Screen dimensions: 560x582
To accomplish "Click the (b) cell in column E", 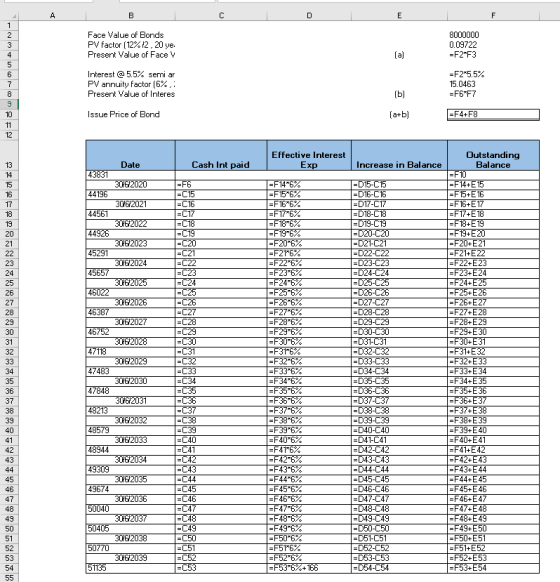I will [x=399, y=94].
